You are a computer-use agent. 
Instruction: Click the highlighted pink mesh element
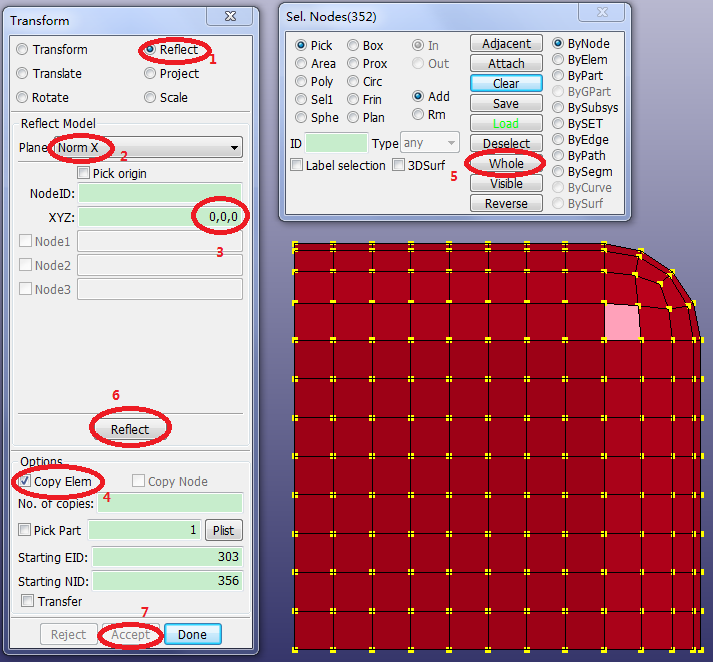622,322
